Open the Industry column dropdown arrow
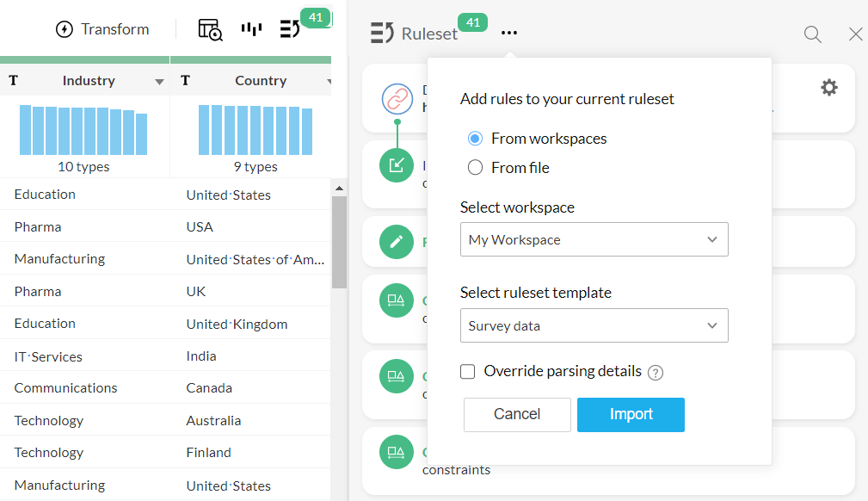Screen dimensions: 868x501 point(159,82)
